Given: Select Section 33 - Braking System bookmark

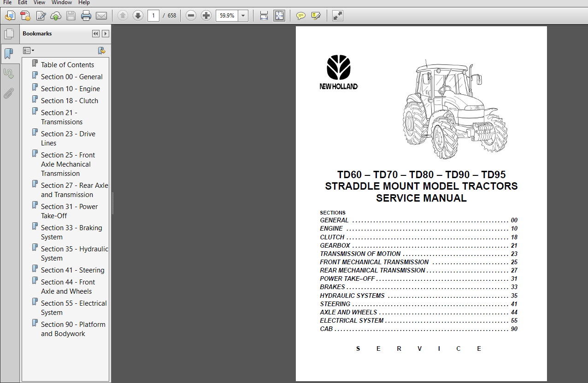Looking at the screenshot, I should pos(71,232).
